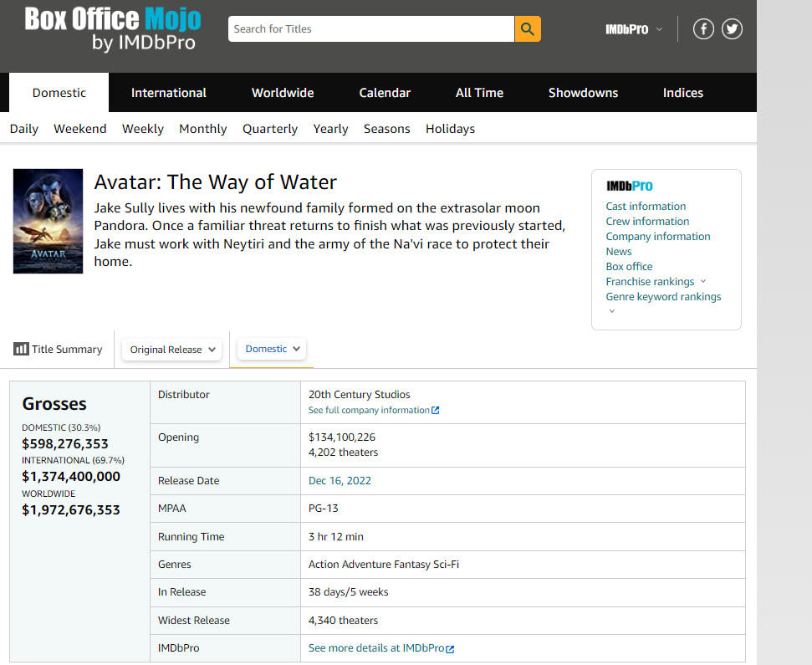Screen dimensions: 812x665
Task: Go to Weekend box office
Action: 79,129
